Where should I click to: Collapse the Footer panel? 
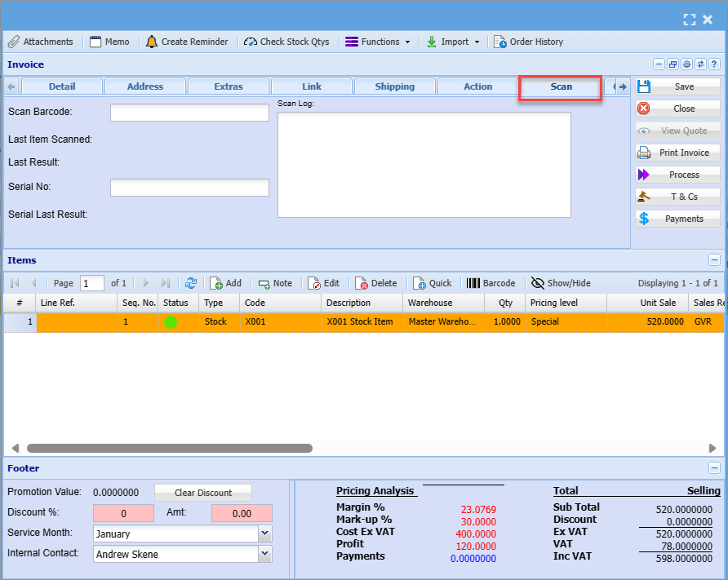coord(714,468)
